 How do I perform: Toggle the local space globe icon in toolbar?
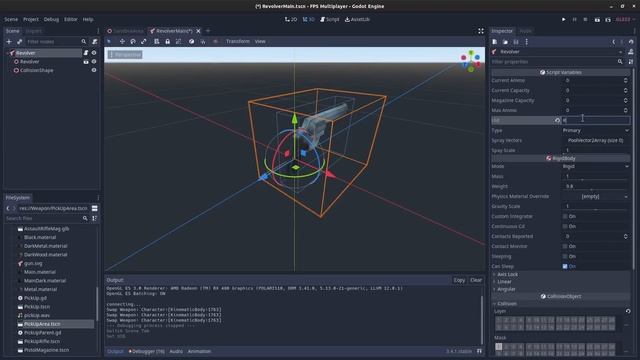[x=191, y=41]
